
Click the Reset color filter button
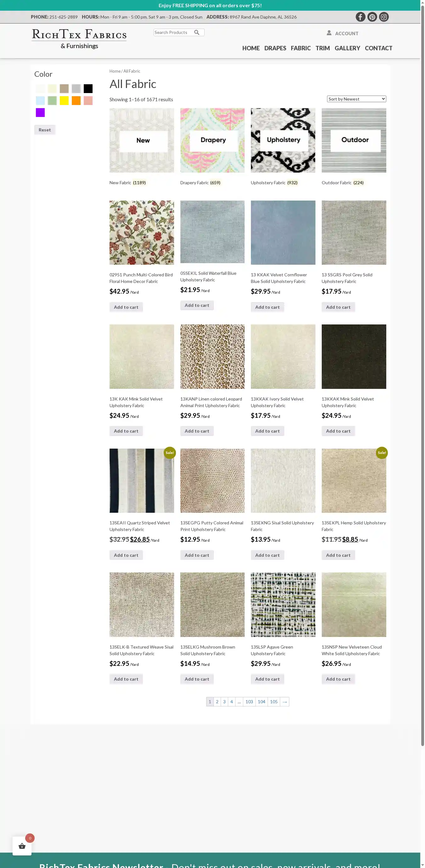pyautogui.click(x=45, y=130)
